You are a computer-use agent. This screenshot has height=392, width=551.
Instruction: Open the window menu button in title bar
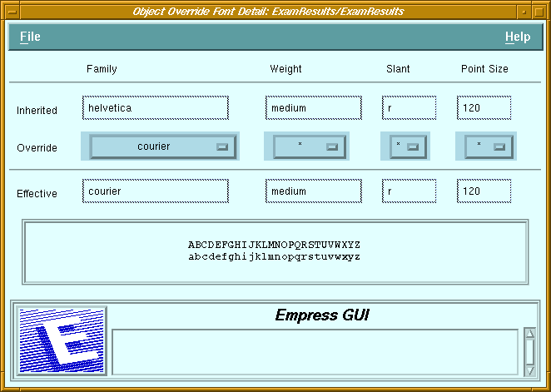click(12, 12)
